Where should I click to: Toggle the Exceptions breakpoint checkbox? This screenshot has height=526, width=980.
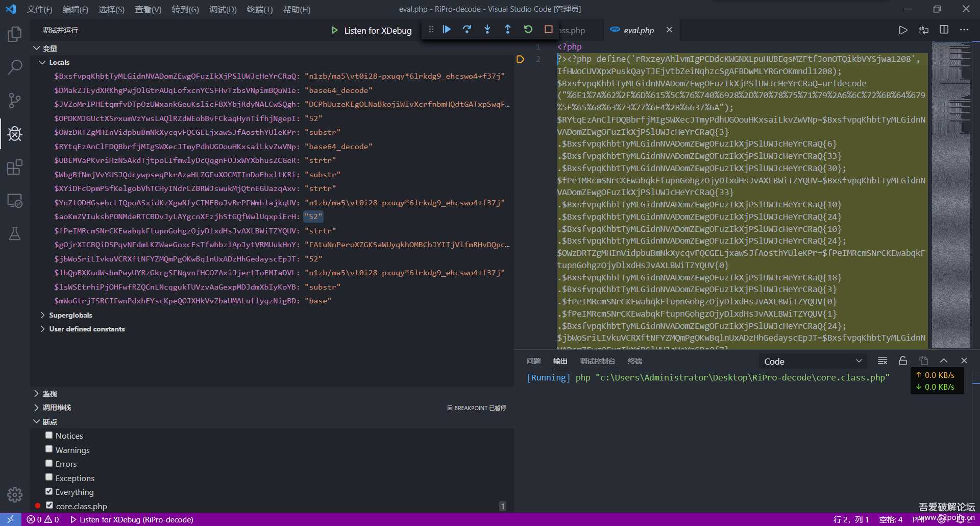(x=49, y=477)
